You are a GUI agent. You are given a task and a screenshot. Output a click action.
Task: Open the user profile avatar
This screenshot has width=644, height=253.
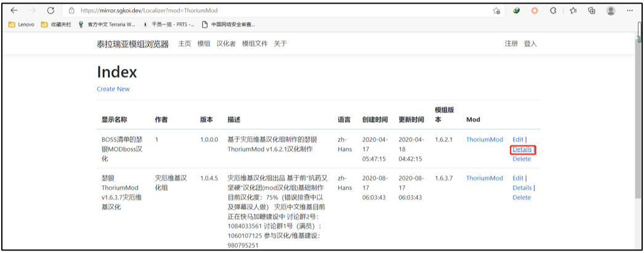pyautogui.click(x=611, y=10)
